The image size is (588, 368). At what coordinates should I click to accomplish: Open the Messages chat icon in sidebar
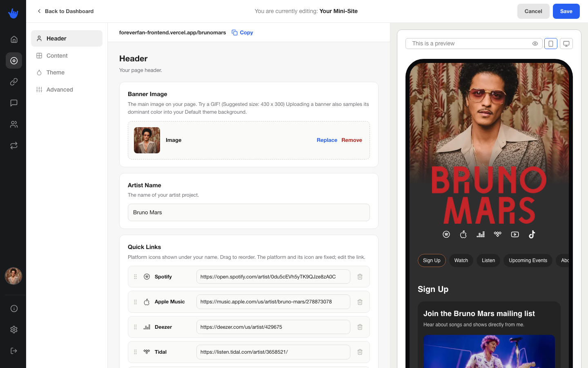pyautogui.click(x=14, y=103)
